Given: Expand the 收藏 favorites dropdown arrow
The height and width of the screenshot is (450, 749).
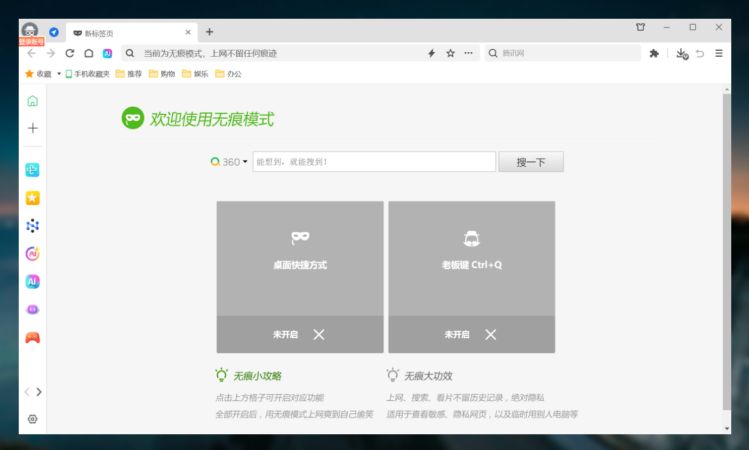Looking at the screenshot, I should pyautogui.click(x=59, y=74).
